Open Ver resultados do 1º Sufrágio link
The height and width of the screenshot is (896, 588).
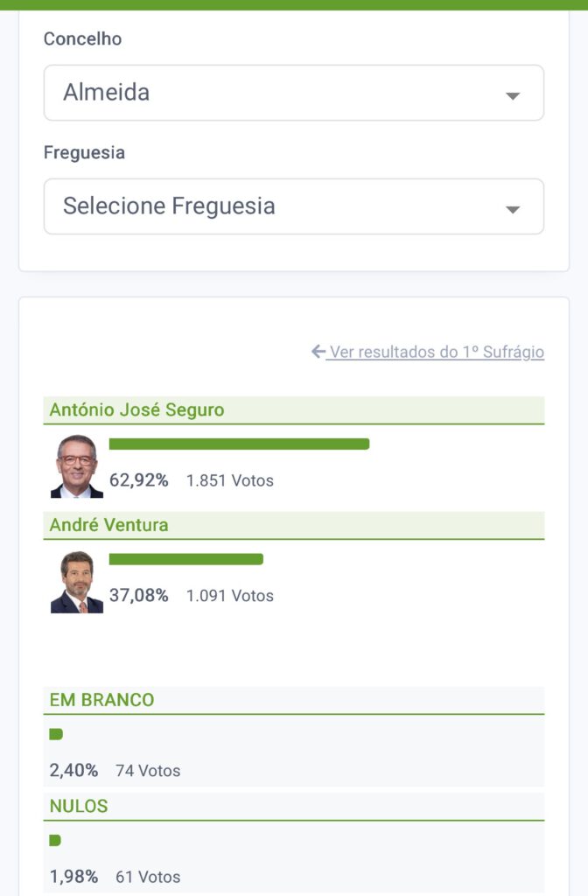436,352
